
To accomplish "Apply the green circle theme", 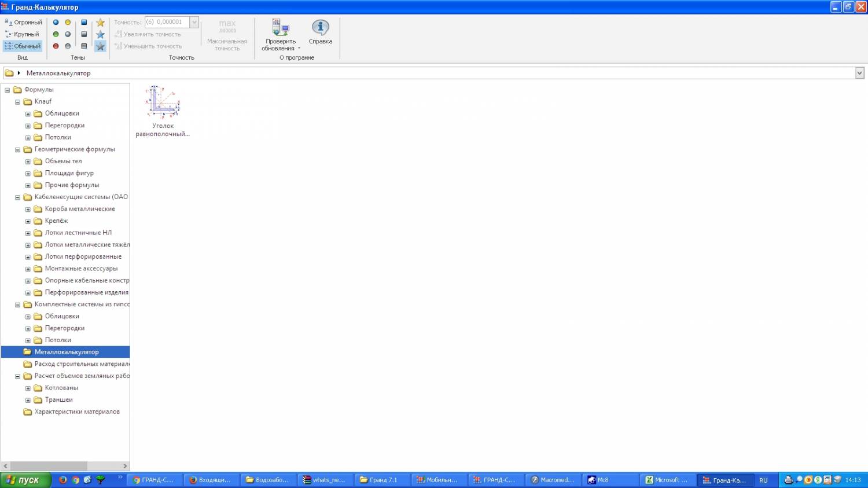I will tap(56, 34).
